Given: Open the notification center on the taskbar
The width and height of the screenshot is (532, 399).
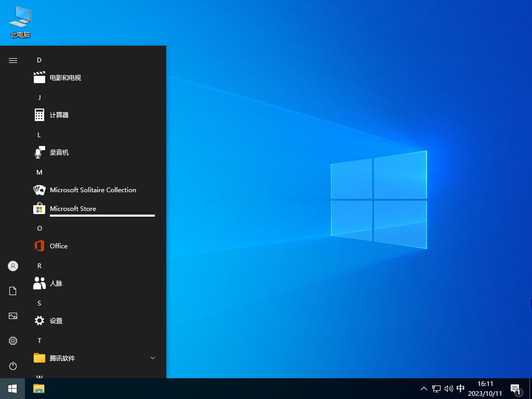Looking at the screenshot, I should pos(515,388).
